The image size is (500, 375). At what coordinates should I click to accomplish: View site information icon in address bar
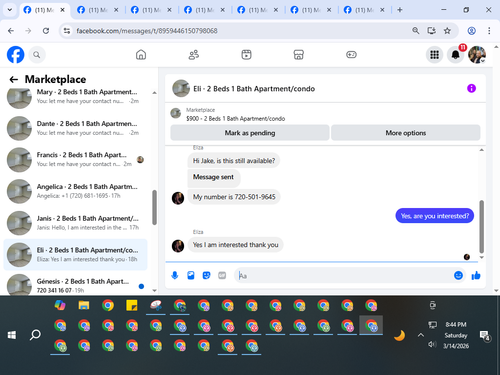point(67,31)
